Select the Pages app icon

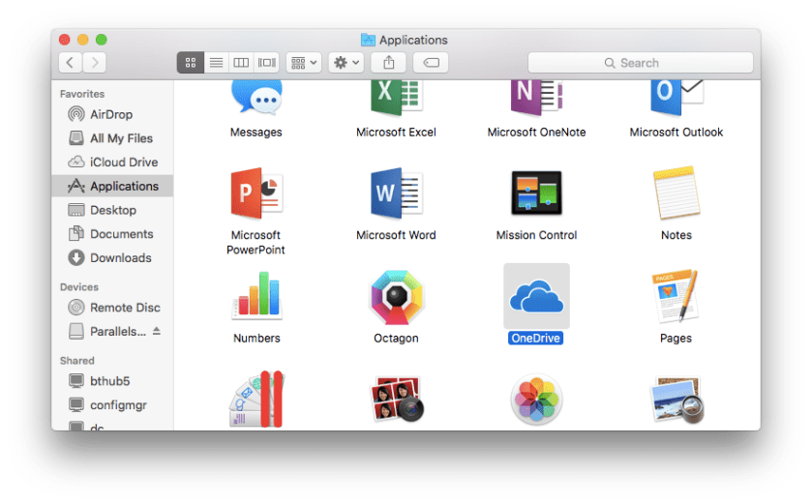676,296
